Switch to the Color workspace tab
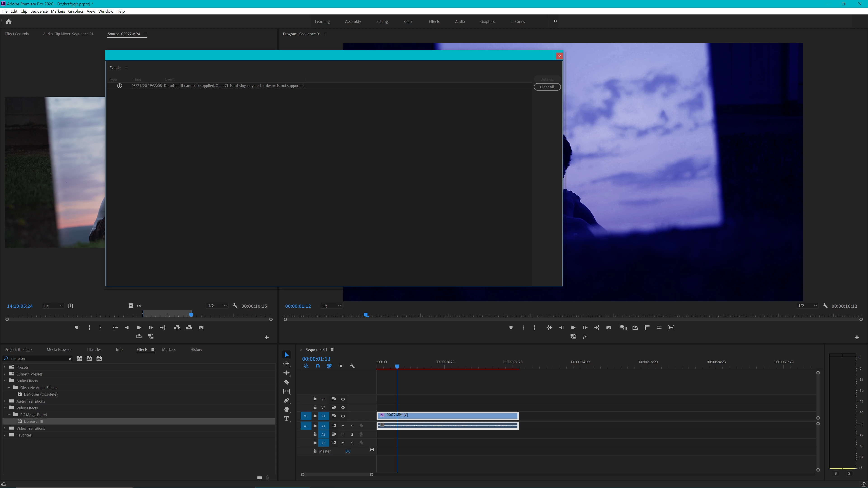Viewport: 868px width, 488px height. click(408, 21)
